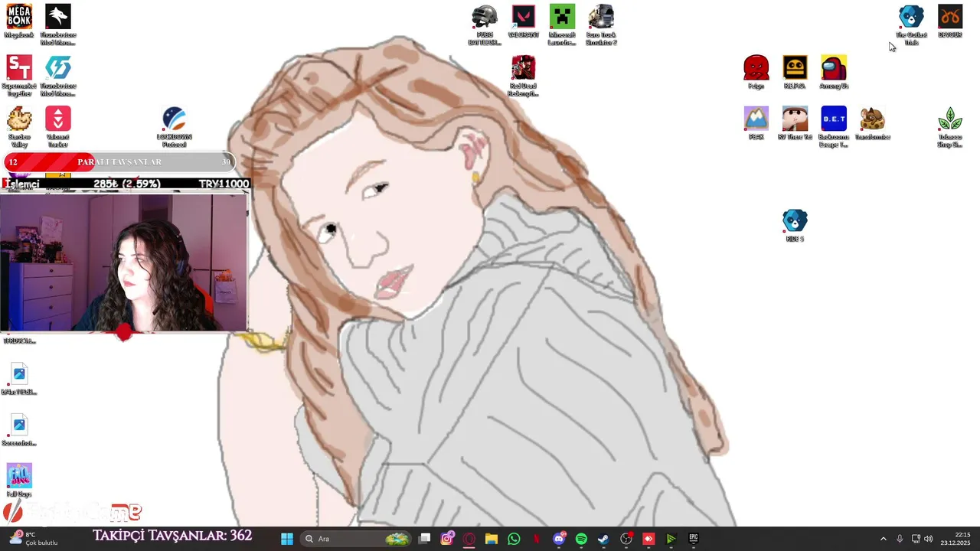Select the bf4a image file on desktop
Screen dimensions: 980x551
[x=19, y=378]
